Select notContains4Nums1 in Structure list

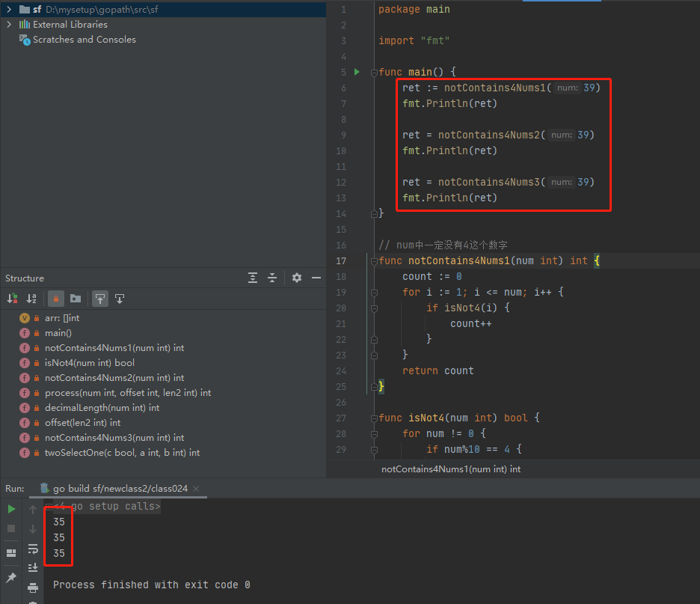(114, 347)
